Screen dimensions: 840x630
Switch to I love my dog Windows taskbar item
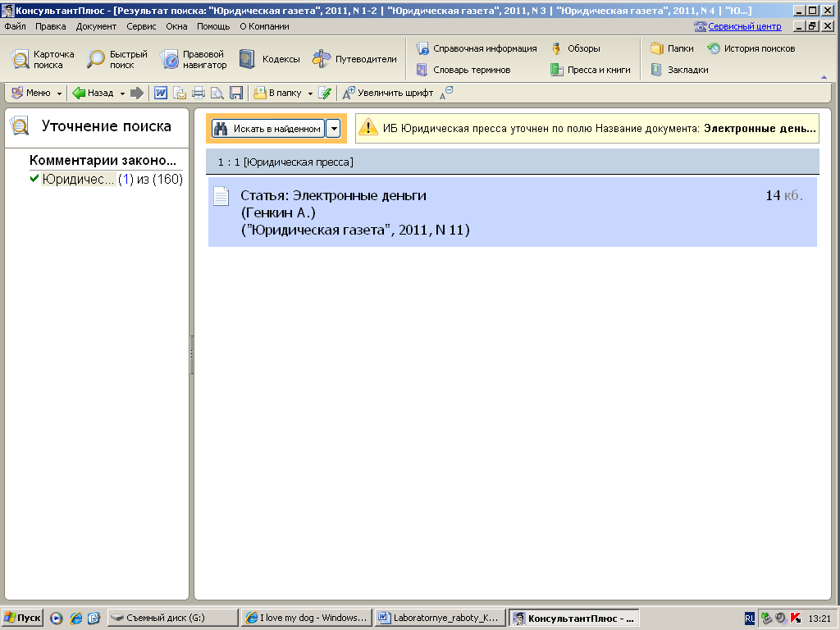click(306, 618)
